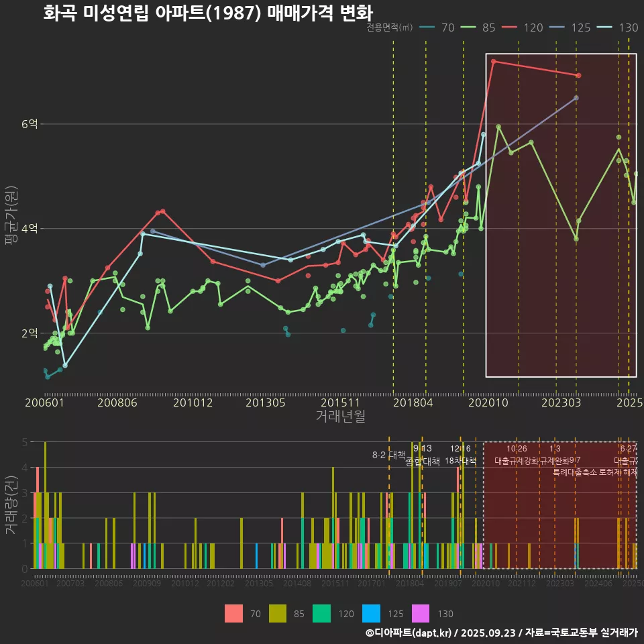The image size is (644, 644).
Task: Click the salmon 70 swatch in bottom legend
Action: point(233,613)
